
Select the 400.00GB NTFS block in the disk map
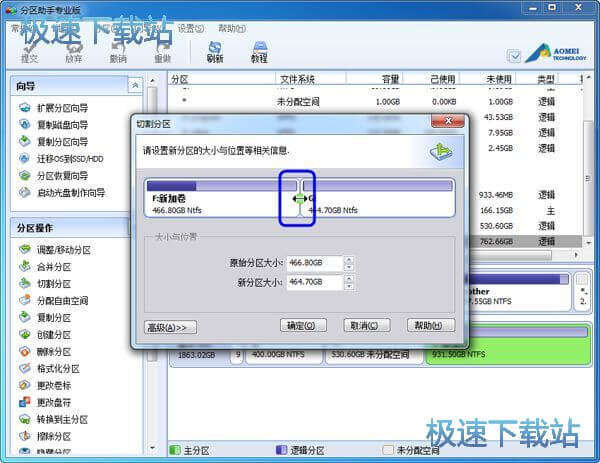pyautogui.click(x=283, y=355)
